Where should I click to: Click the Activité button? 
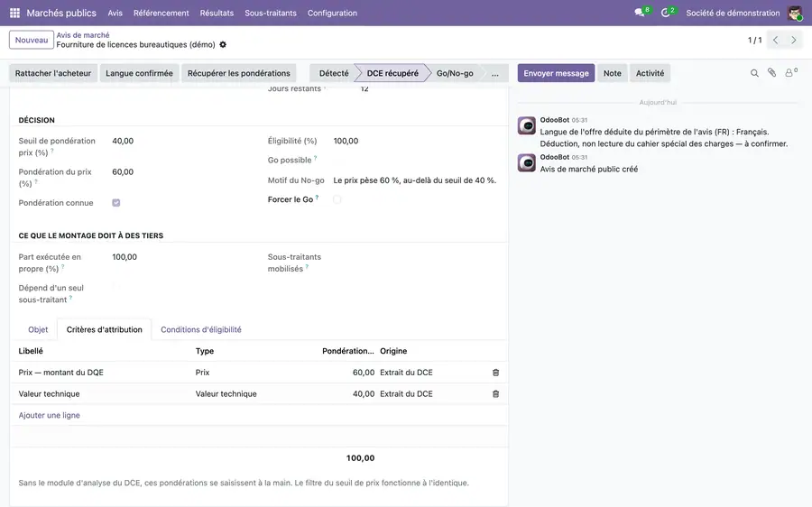point(650,73)
